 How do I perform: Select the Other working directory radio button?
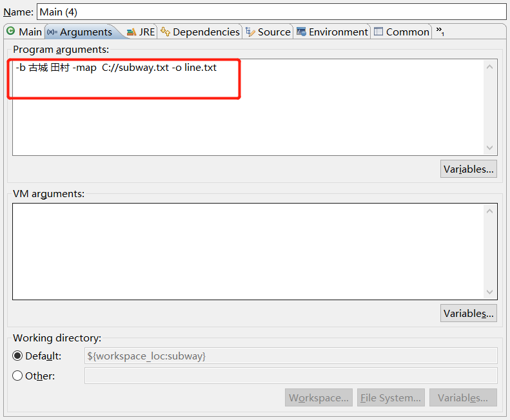[17, 376]
